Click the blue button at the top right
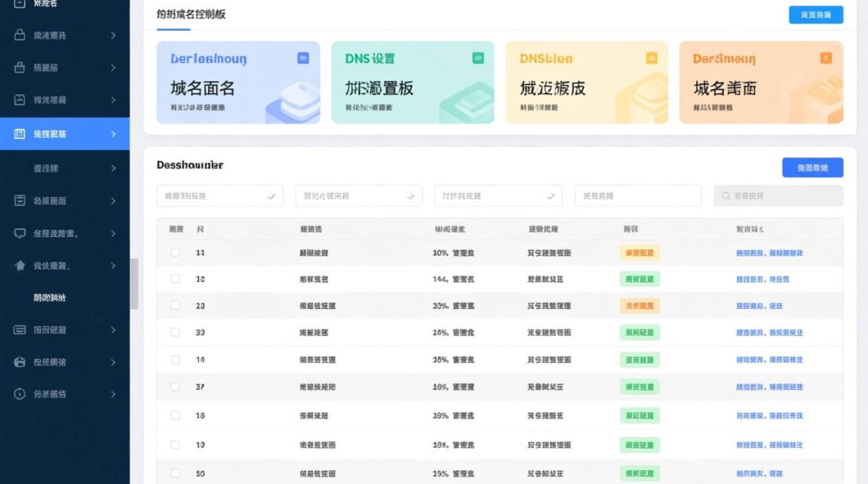 (x=815, y=14)
